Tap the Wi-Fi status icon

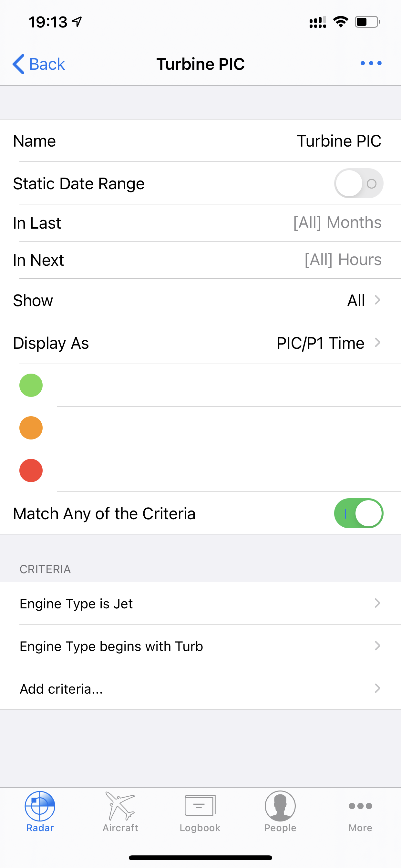click(341, 22)
